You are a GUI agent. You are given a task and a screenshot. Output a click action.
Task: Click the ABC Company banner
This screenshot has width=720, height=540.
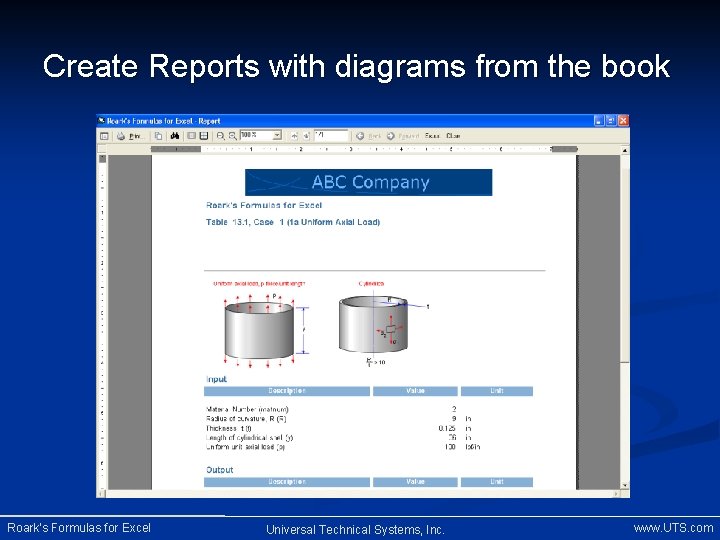(x=369, y=182)
